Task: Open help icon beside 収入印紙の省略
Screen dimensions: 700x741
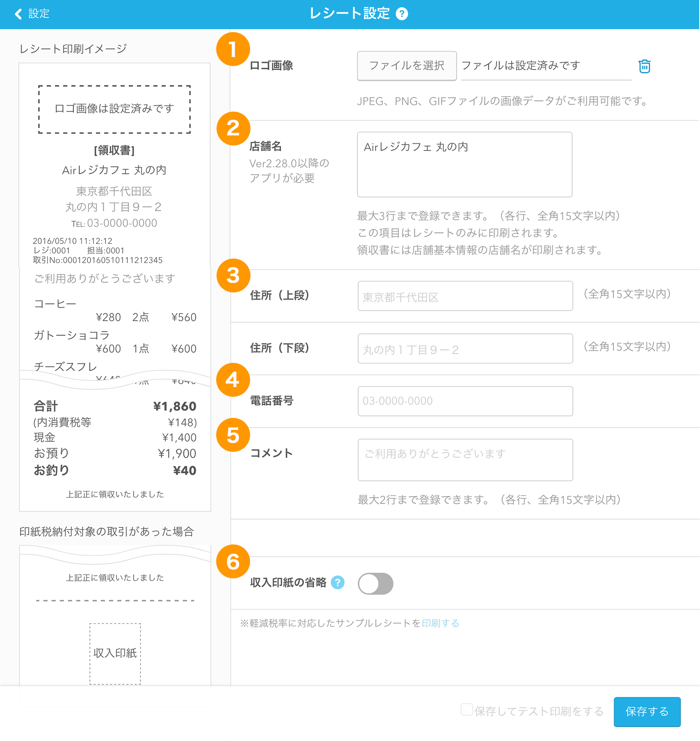Action: tap(338, 582)
